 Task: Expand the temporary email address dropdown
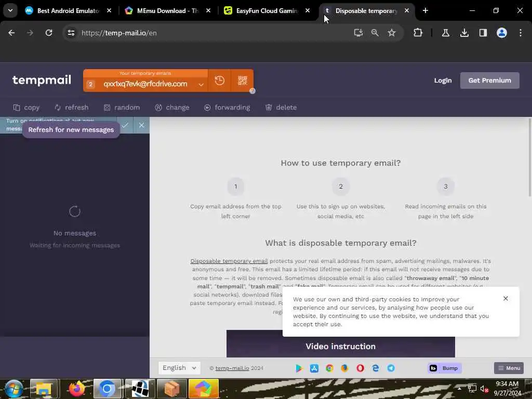[x=201, y=85]
